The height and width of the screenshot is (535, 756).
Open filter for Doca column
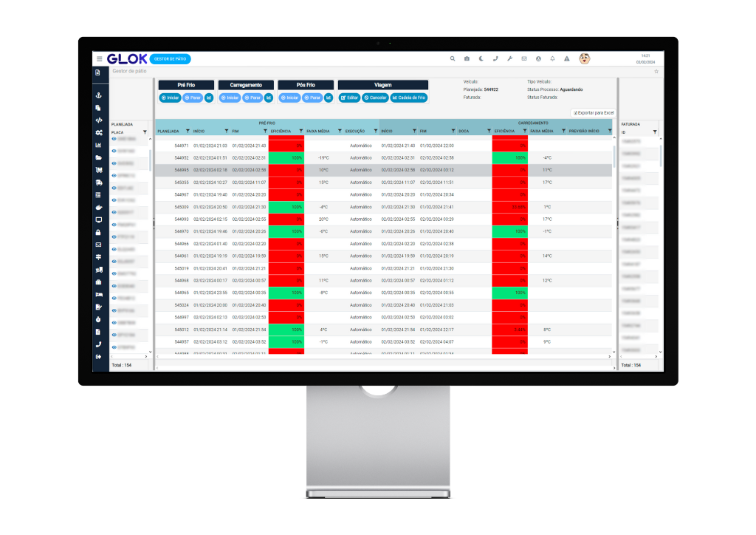click(488, 131)
